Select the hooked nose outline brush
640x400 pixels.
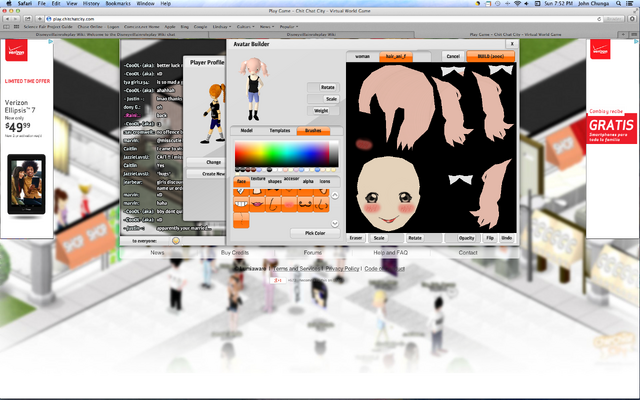click(x=273, y=204)
